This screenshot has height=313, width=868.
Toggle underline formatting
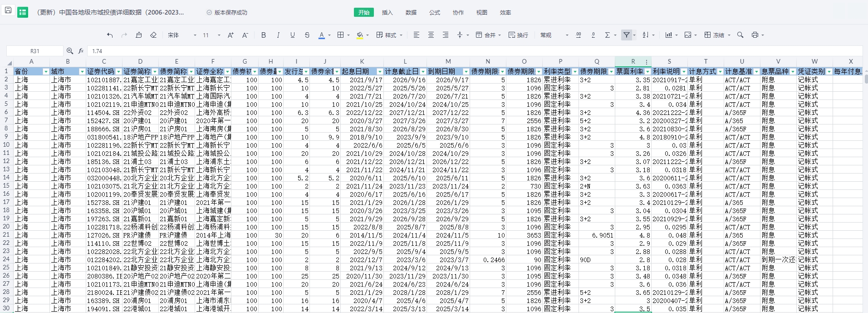(x=293, y=35)
